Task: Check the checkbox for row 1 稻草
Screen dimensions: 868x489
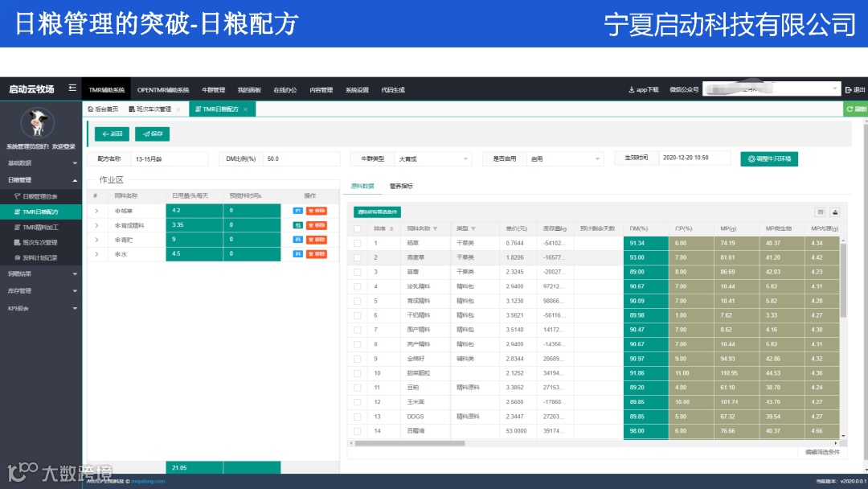Action: 357,243
